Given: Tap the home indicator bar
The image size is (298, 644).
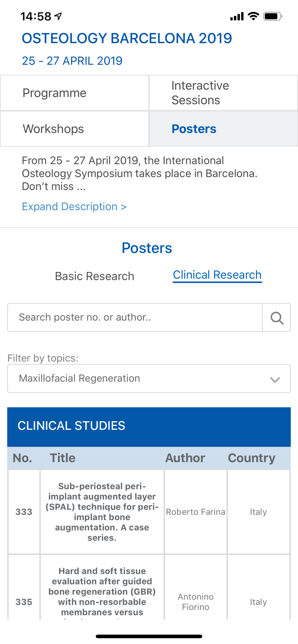Looking at the screenshot, I should point(149,636).
